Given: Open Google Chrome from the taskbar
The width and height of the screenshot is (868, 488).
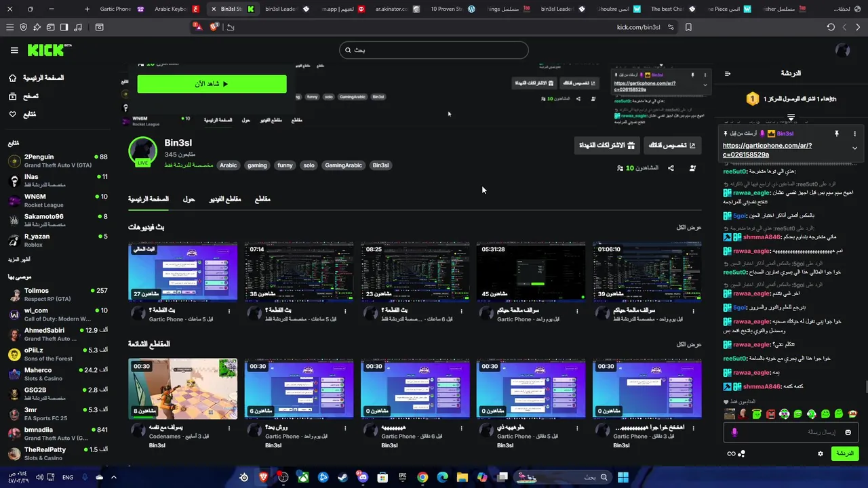Looking at the screenshot, I should click(422, 477).
